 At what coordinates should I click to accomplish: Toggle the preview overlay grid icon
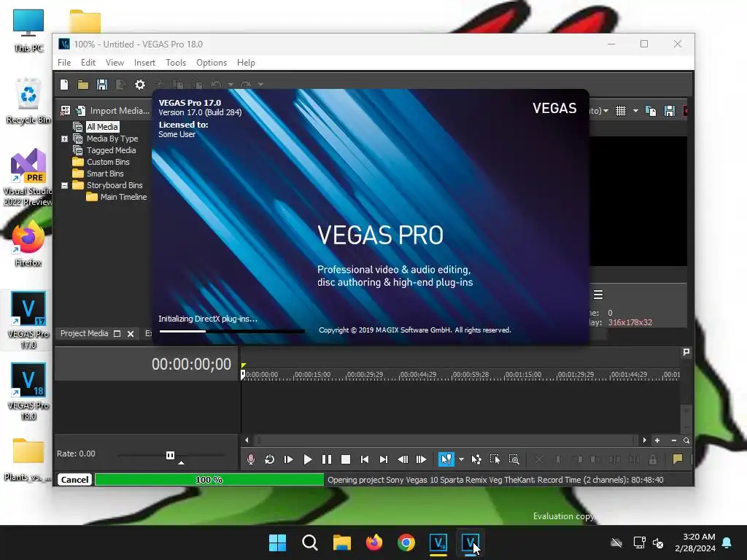tap(621, 111)
